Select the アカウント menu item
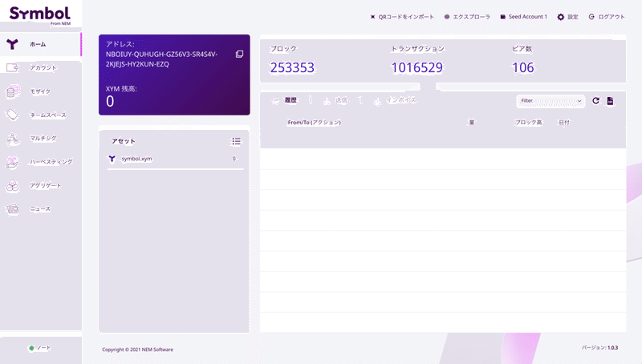This screenshot has height=364, width=642. point(43,68)
